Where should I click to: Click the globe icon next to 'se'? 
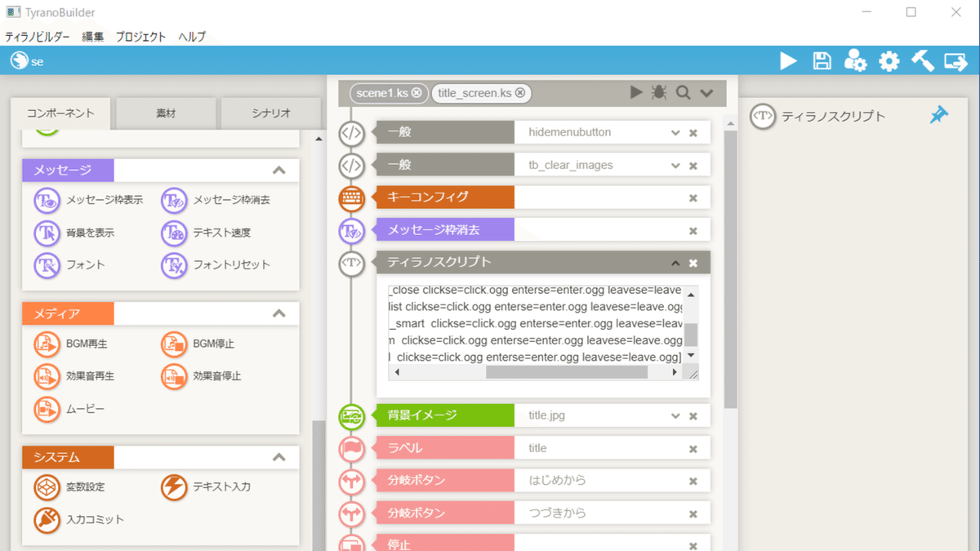click(x=18, y=61)
